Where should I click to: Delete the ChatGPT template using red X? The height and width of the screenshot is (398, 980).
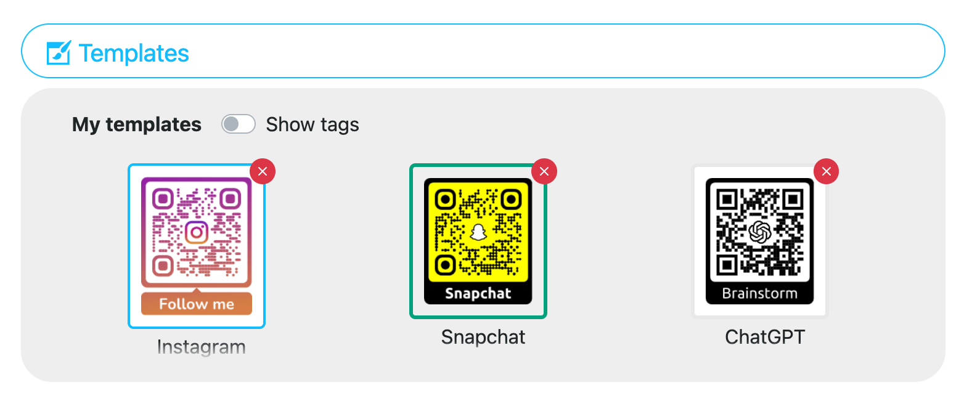tap(827, 171)
